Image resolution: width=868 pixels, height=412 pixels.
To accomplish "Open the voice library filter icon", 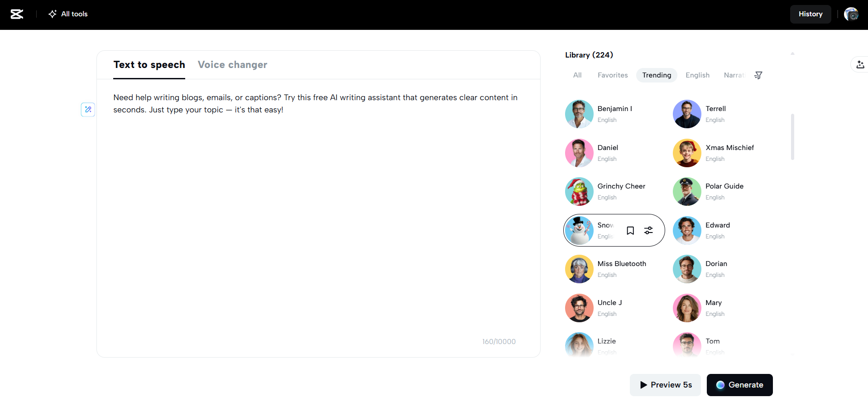I will point(758,75).
